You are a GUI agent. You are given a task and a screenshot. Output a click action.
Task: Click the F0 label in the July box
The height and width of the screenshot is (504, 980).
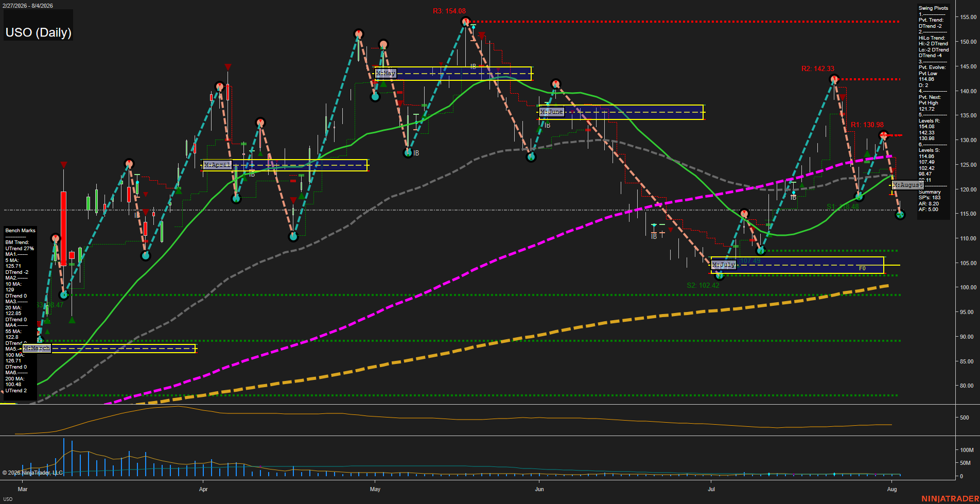(862, 268)
